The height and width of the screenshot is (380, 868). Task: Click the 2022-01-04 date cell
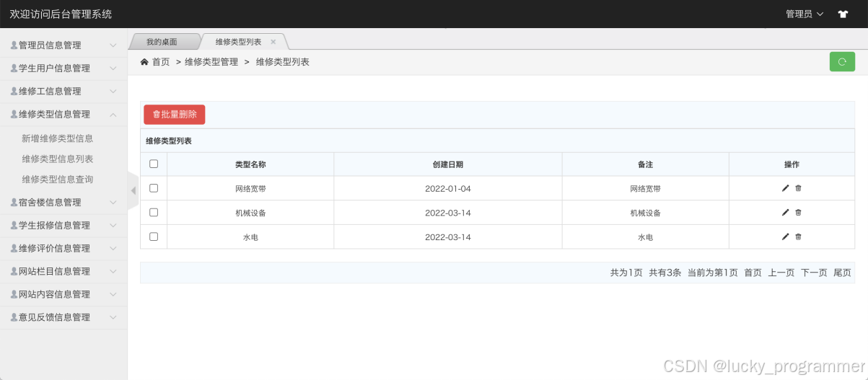click(x=448, y=188)
